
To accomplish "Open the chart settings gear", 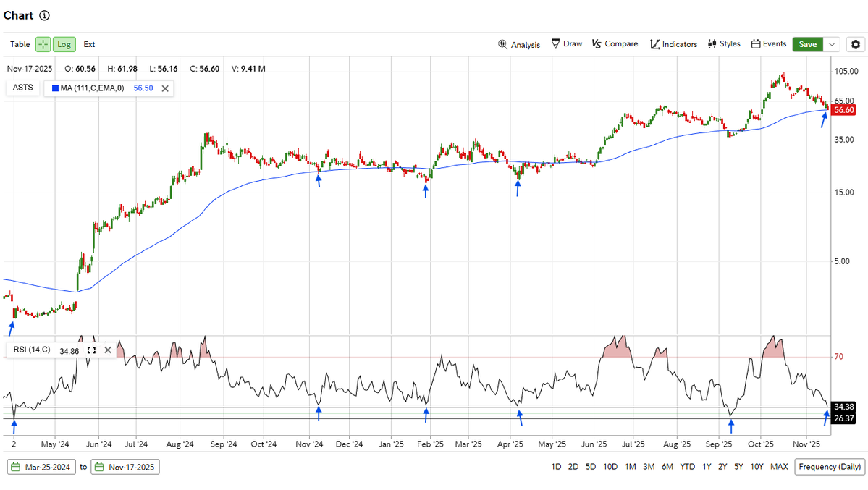I will (855, 44).
